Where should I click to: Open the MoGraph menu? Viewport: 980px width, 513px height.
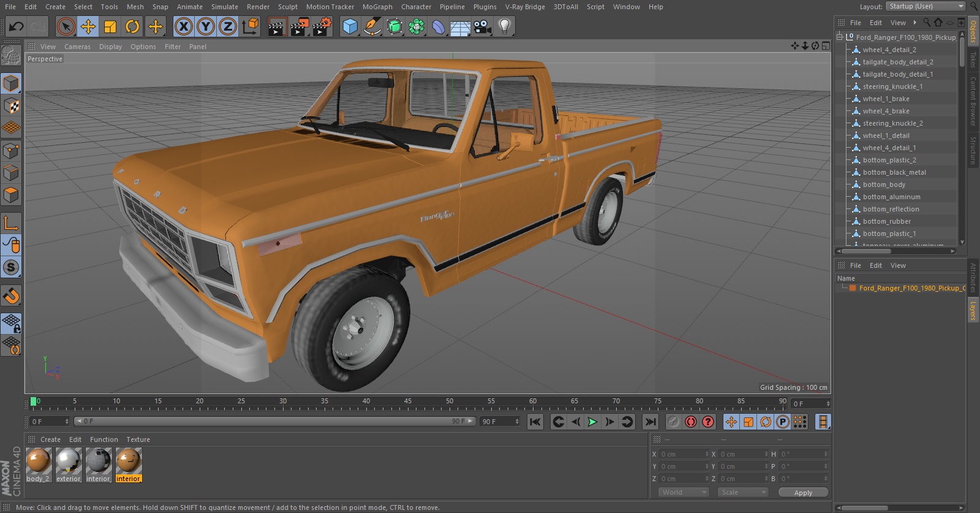coord(377,7)
